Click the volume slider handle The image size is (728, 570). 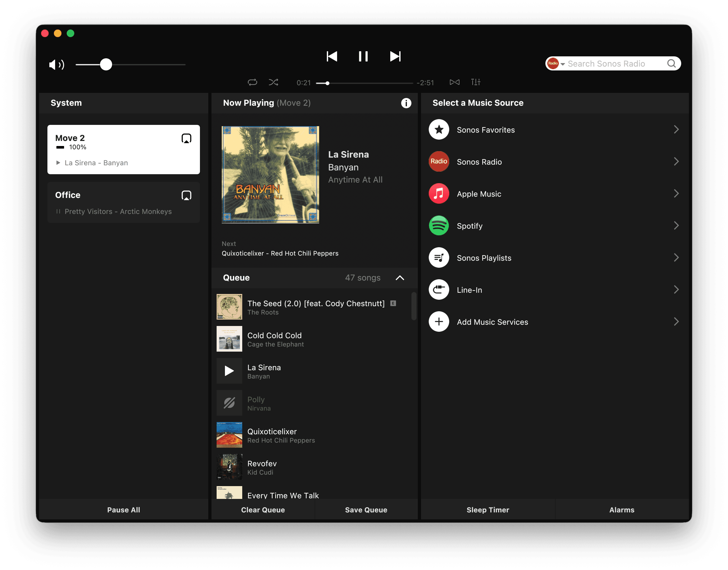pos(106,65)
